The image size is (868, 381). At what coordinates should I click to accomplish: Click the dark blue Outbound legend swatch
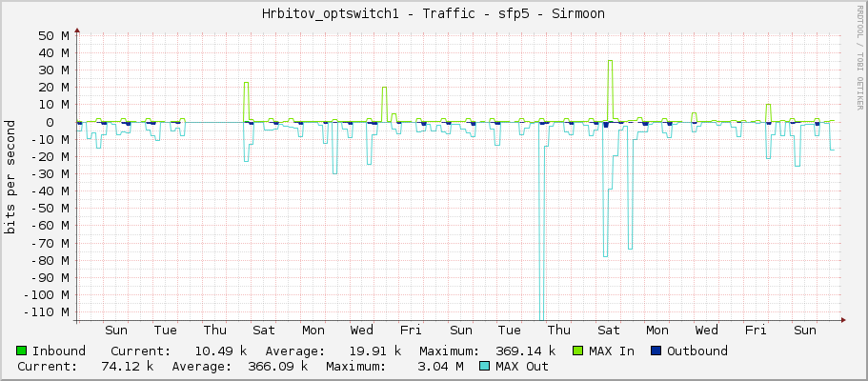[656, 351]
